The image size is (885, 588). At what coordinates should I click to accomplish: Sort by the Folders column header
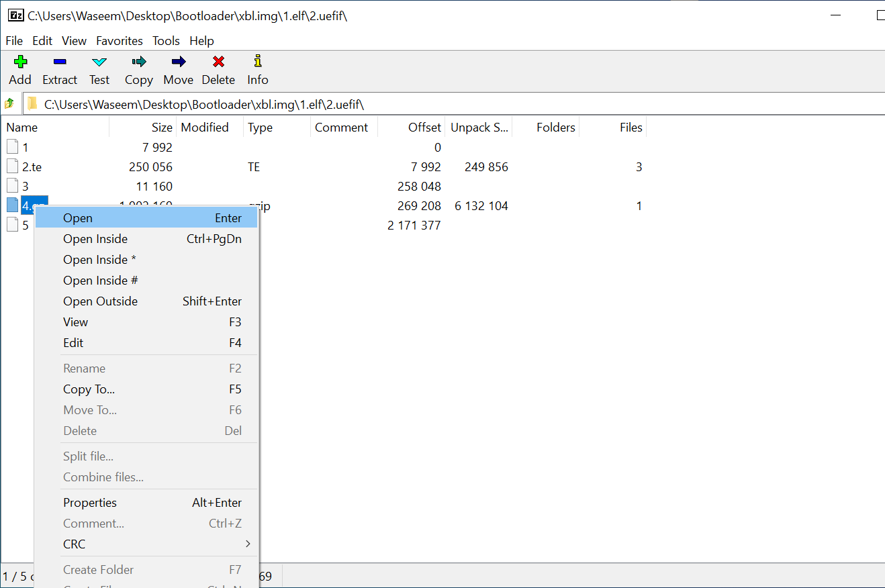(x=545, y=127)
